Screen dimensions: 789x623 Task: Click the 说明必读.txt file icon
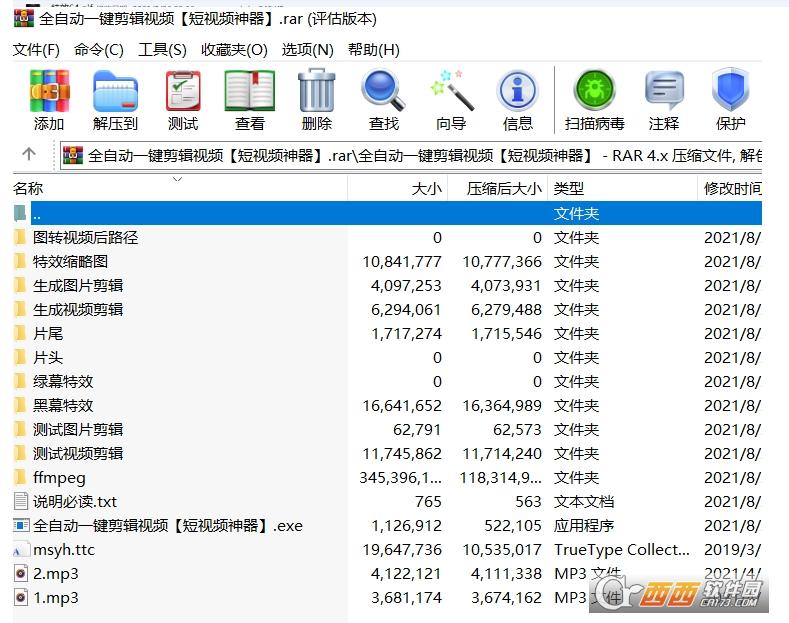pyautogui.click(x=21, y=501)
